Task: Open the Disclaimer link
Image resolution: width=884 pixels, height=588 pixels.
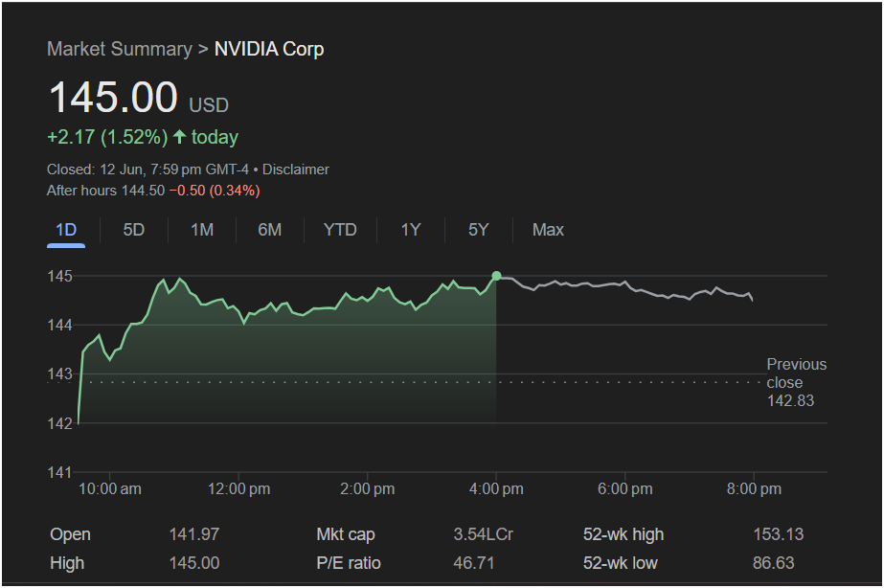Action: coord(296,170)
